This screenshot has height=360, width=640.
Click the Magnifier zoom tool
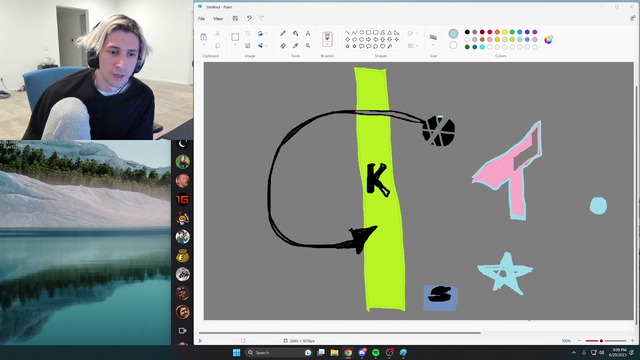(x=308, y=46)
